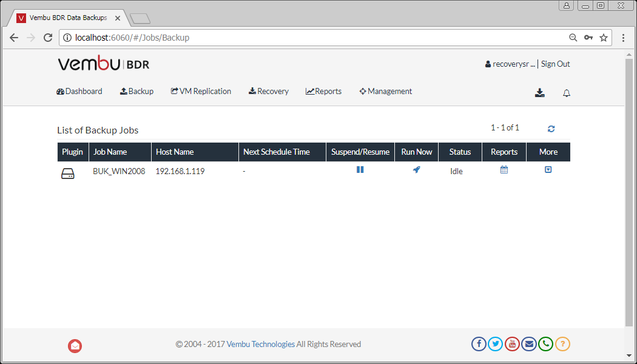The width and height of the screenshot is (637, 364).
Task: Click the List of Backup Jobs heading
Action: 98,130
